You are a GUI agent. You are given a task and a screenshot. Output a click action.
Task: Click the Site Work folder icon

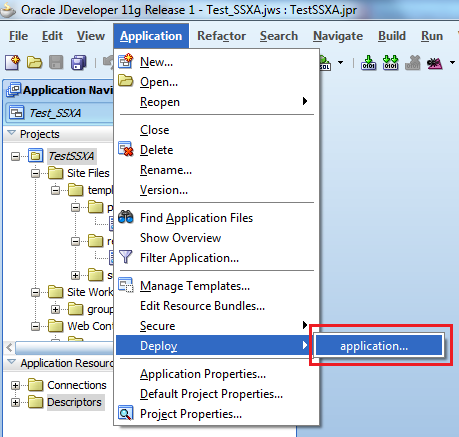click(x=55, y=292)
